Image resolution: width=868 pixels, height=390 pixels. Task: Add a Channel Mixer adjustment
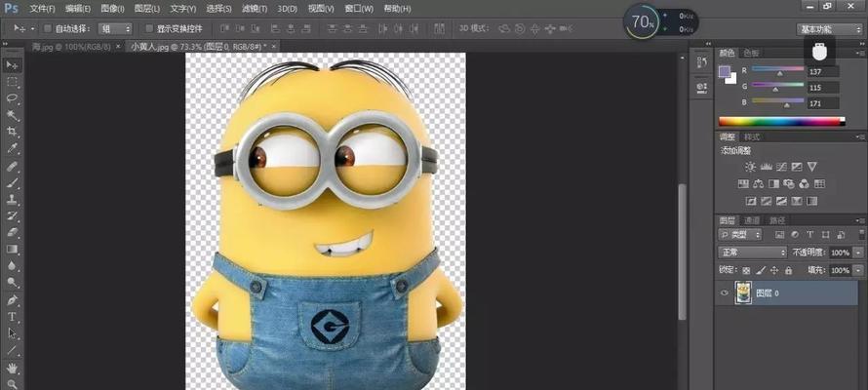[x=804, y=183]
